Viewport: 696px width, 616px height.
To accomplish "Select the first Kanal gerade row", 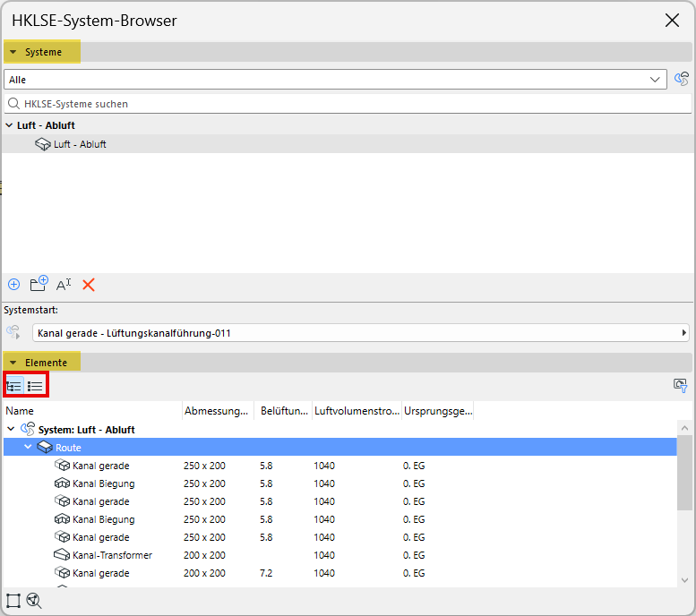I will coord(340,466).
